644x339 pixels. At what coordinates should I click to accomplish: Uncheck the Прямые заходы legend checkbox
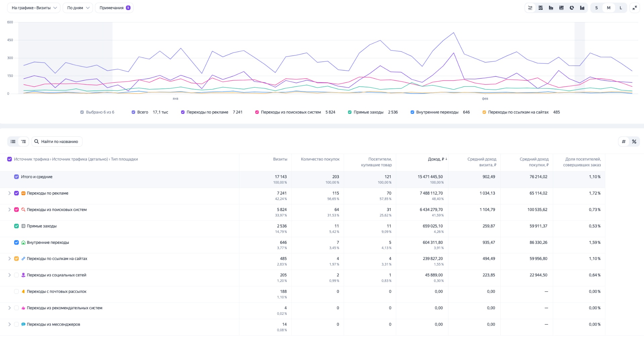[x=349, y=112]
